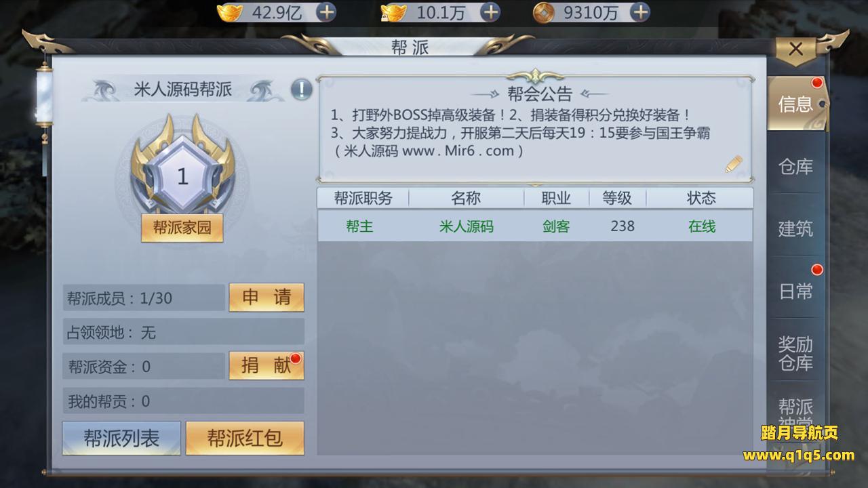Click the plus icon beside 42.9亿 gold
Image resolution: width=868 pixels, height=488 pixels.
pyautogui.click(x=325, y=12)
